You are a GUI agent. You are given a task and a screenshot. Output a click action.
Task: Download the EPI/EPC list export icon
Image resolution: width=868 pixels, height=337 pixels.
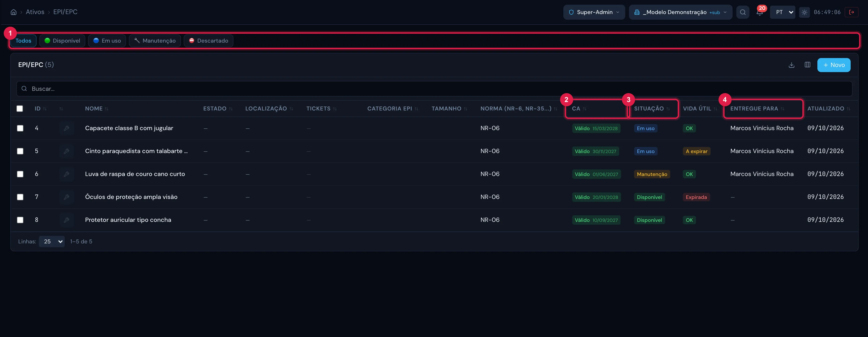click(792, 65)
